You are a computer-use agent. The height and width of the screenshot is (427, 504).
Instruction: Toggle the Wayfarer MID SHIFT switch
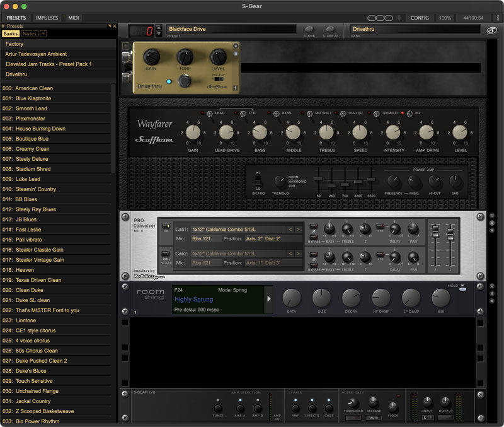tap(309, 114)
